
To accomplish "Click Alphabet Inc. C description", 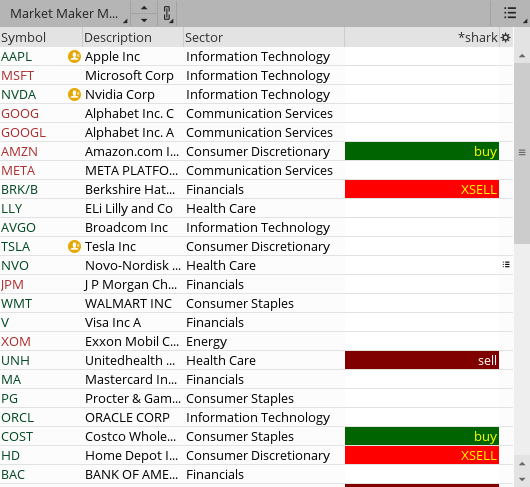I will coord(129,114).
